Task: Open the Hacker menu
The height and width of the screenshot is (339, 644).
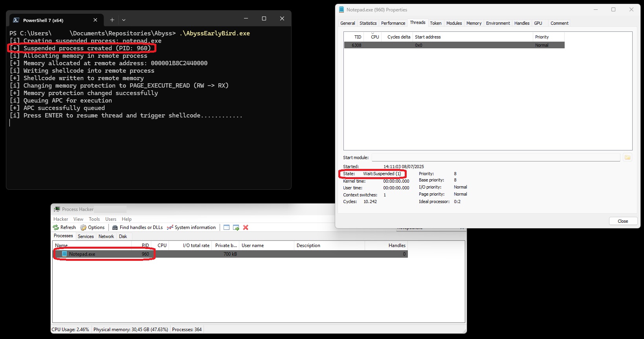Action: (61, 219)
